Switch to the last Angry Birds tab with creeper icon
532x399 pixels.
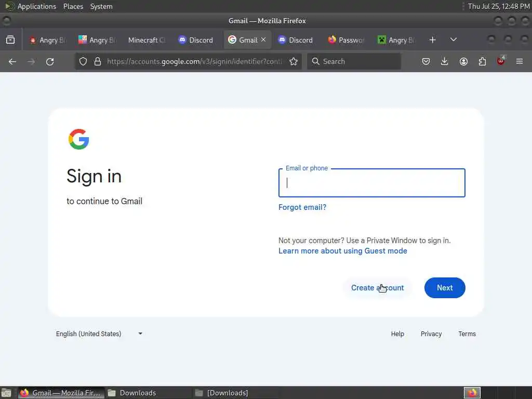click(396, 40)
